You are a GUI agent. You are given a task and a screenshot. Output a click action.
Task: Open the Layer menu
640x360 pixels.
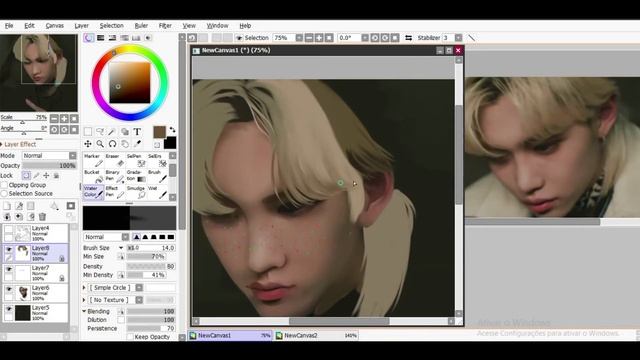(x=82, y=26)
